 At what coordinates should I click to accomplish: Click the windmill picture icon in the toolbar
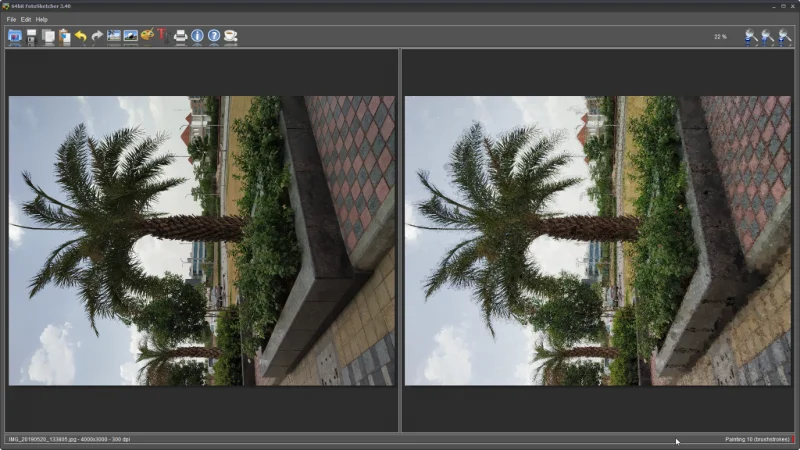(114, 36)
